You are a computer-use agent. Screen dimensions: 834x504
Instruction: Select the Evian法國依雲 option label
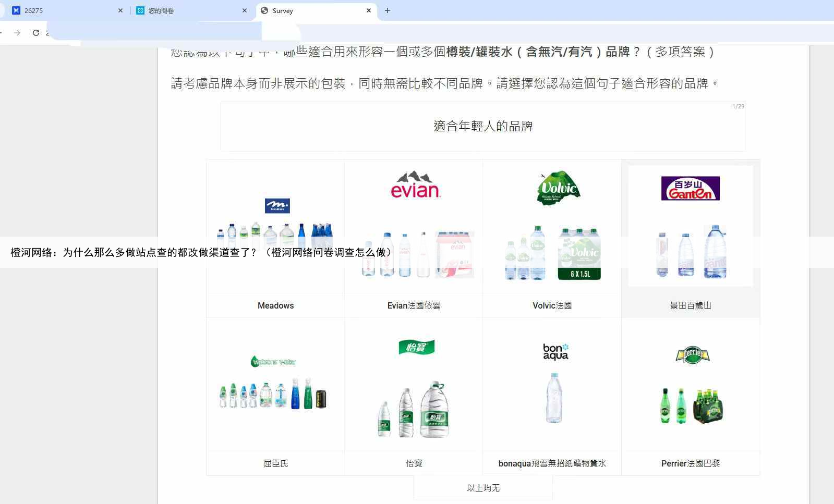click(x=414, y=305)
